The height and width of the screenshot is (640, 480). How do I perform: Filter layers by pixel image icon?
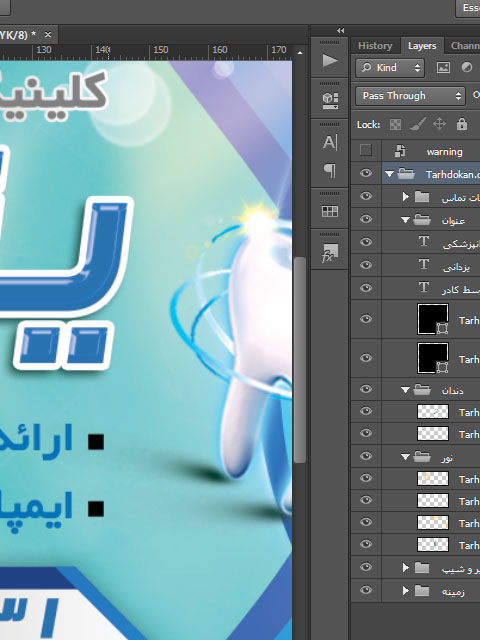443,67
